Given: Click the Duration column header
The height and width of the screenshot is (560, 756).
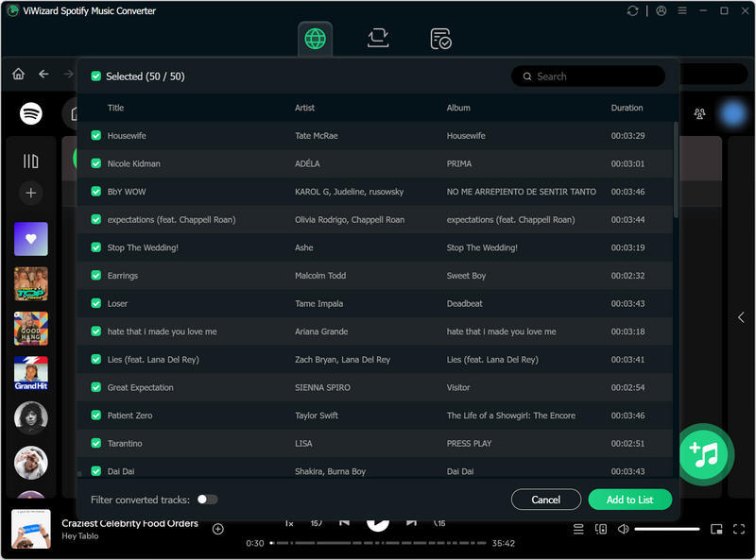Looking at the screenshot, I should coord(627,108).
